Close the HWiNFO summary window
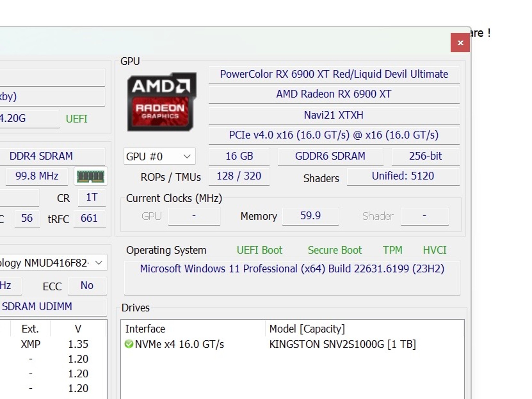The image size is (532, 399). pyautogui.click(x=460, y=43)
